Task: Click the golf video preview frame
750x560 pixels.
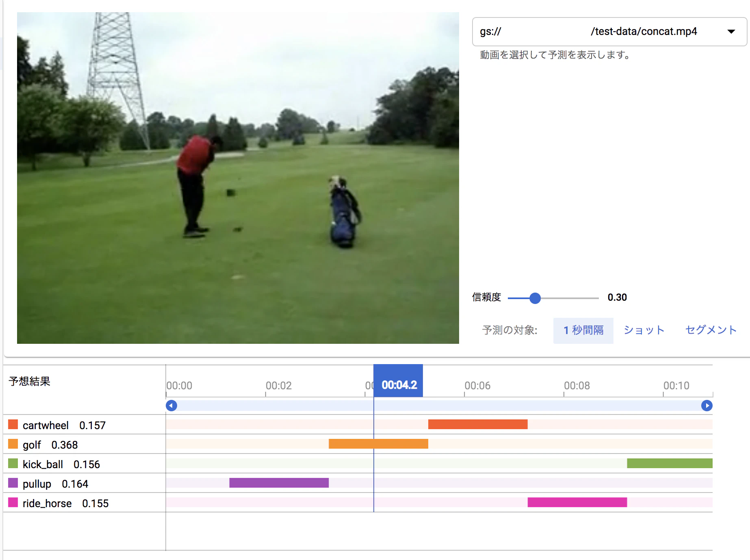Action: pos(238,178)
